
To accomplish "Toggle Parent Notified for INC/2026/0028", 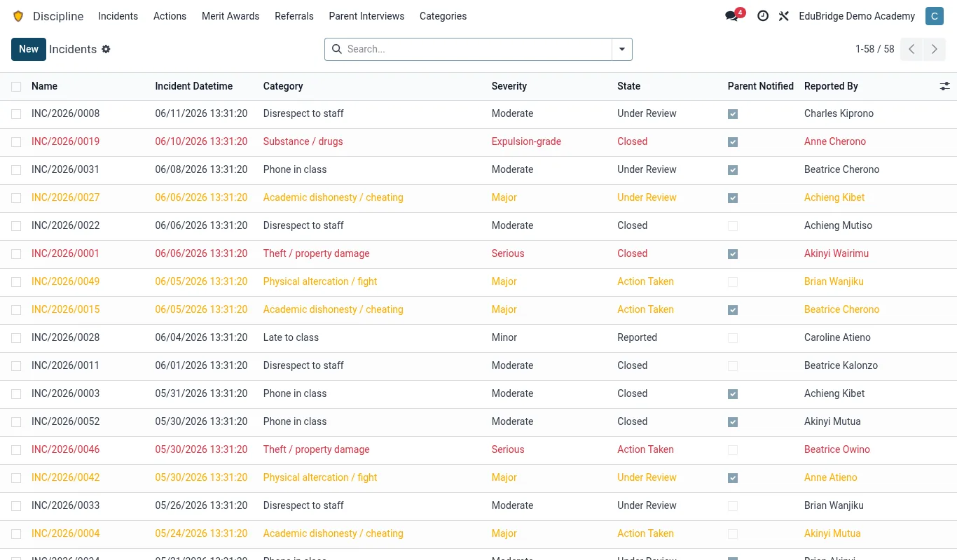I will point(733,338).
